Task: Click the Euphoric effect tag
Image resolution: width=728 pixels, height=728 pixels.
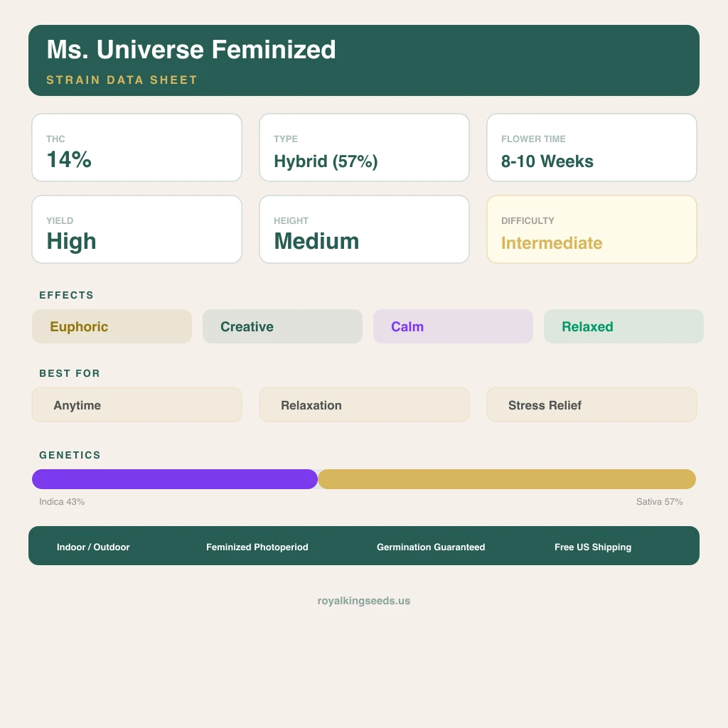Action: click(112, 326)
